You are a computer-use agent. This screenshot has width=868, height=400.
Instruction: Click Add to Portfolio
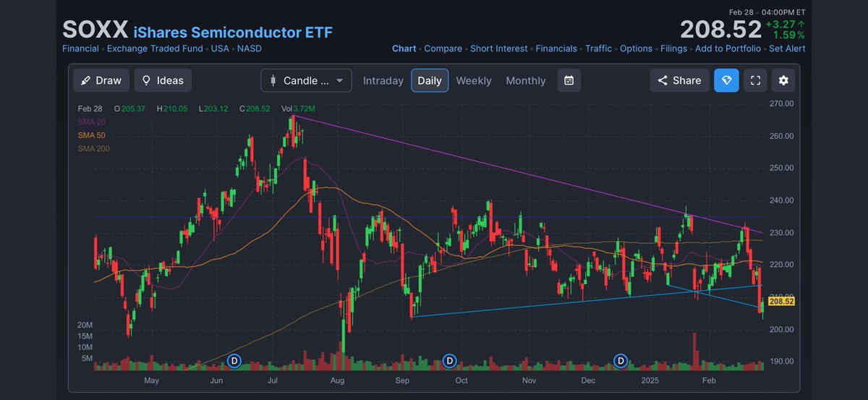728,48
